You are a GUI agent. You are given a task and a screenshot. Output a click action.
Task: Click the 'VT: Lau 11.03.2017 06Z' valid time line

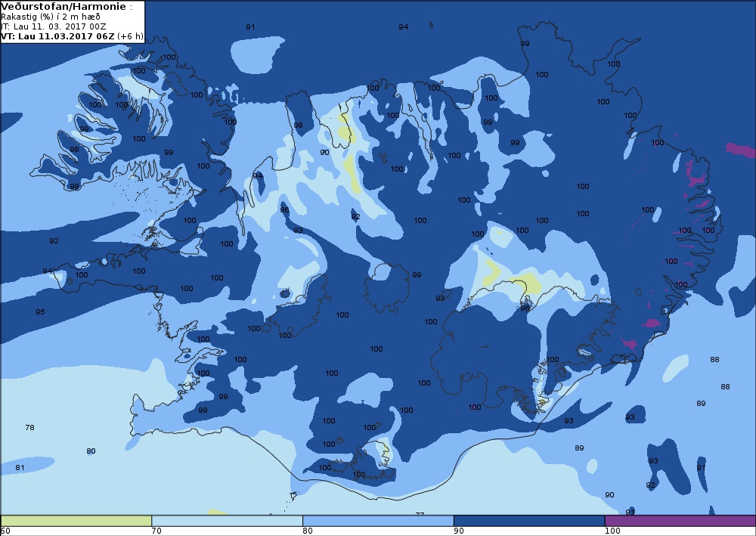point(73,36)
